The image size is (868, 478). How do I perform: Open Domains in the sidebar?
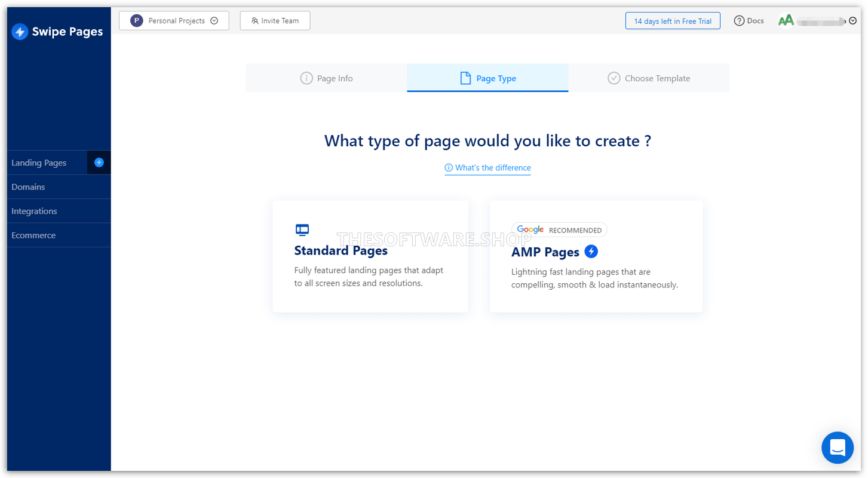[29, 187]
